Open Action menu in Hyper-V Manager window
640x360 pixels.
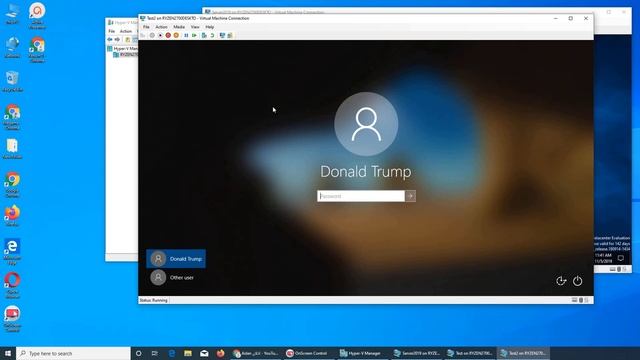[126, 31]
